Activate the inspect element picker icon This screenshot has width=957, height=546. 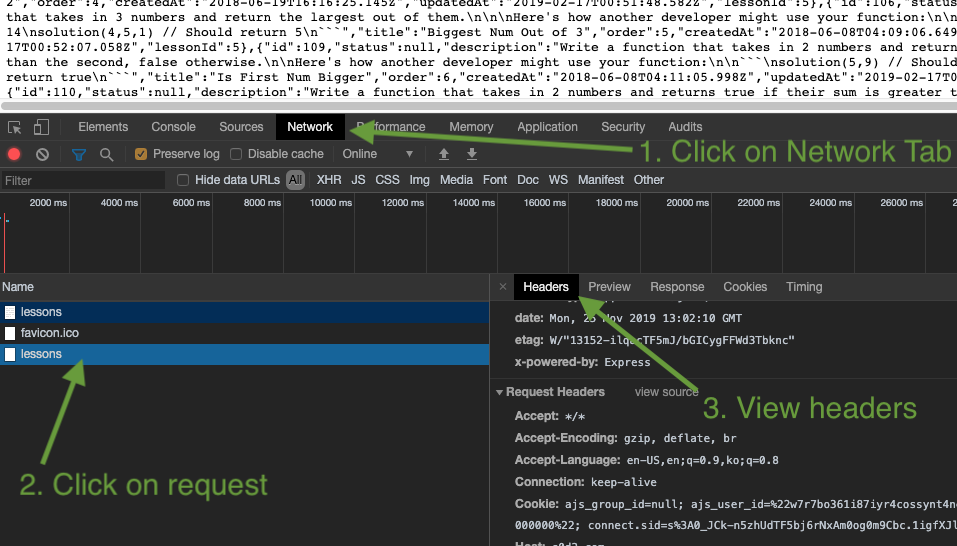[14, 128]
